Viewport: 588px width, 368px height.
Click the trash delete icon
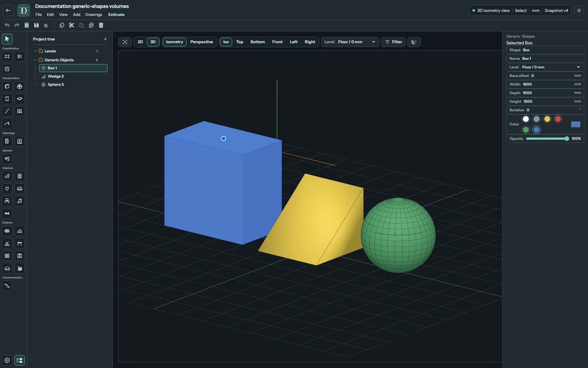[101, 25]
